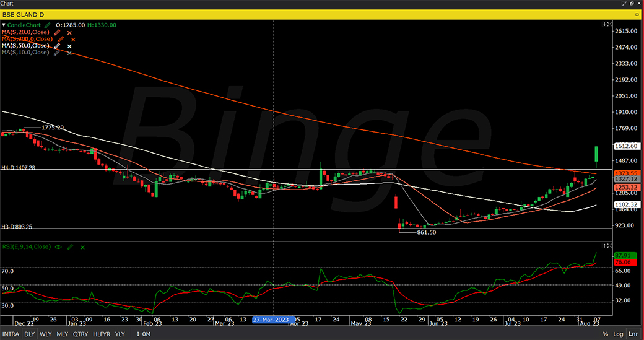
Task: Edit RSI(E,9,14,Close) settings pencil icon
Action: [70, 247]
